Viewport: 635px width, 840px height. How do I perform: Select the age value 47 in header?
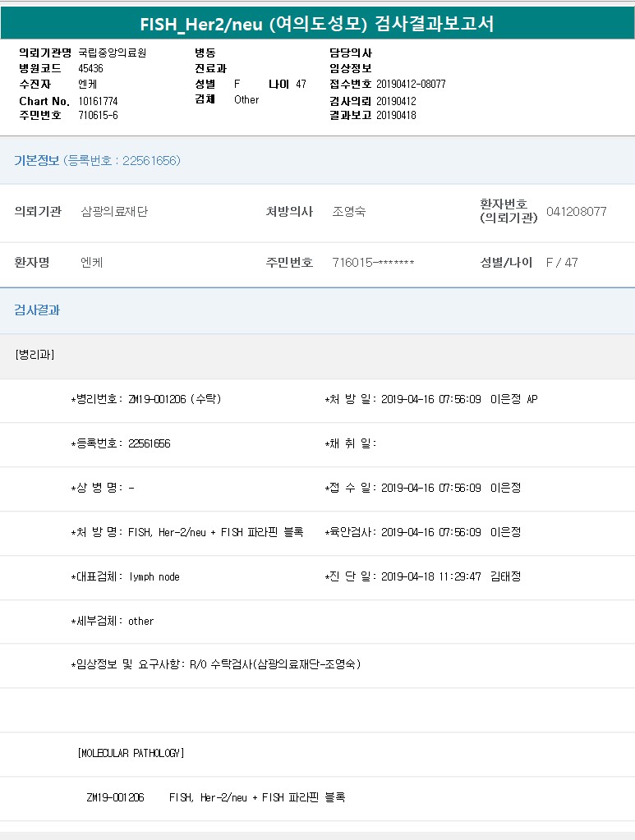301,84
